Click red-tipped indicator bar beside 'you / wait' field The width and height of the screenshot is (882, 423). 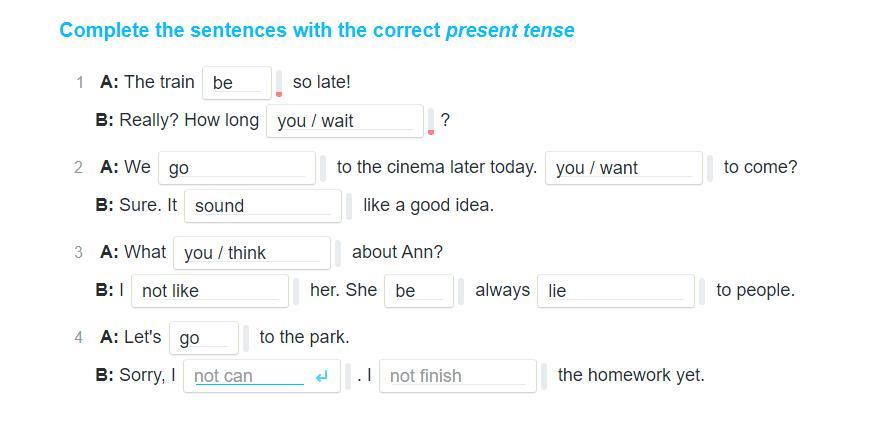pyautogui.click(x=431, y=122)
